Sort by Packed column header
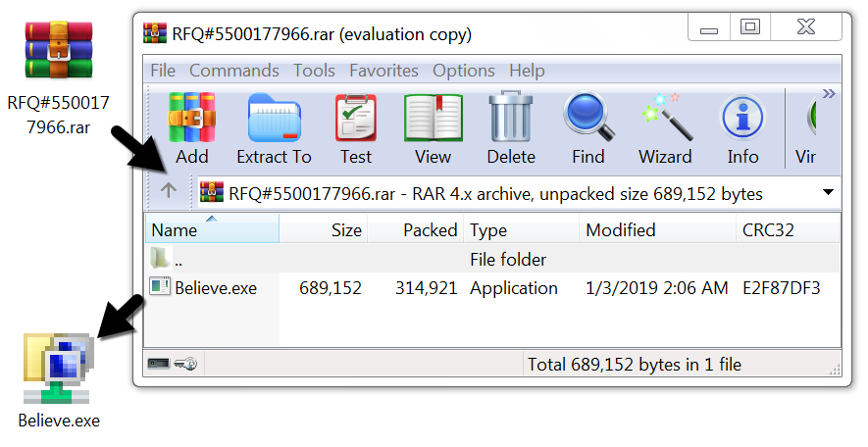Image resolution: width=868 pixels, height=447 pixels. click(x=416, y=229)
